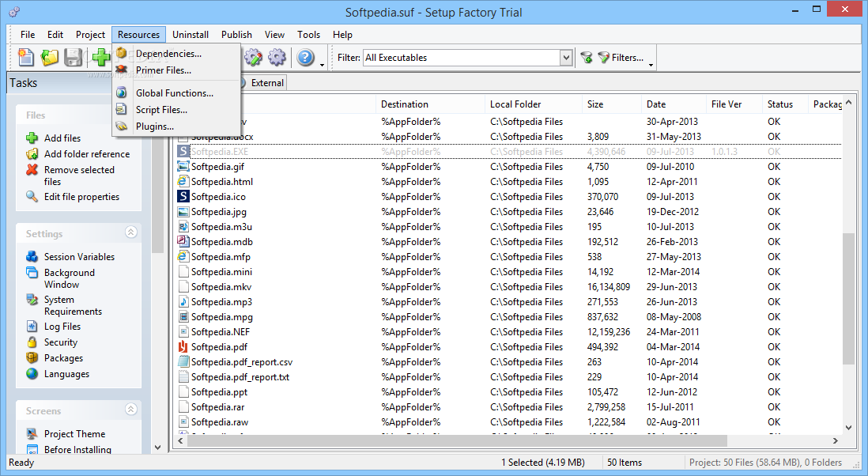The image size is (868, 476).
Task: Click the green plus Add Files toolbar icon
Action: click(x=100, y=57)
